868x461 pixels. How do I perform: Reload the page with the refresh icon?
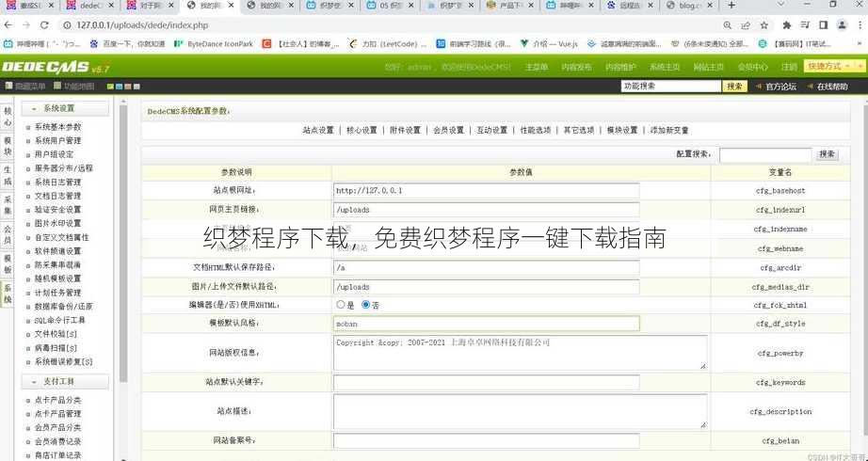click(x=45, y=25)
